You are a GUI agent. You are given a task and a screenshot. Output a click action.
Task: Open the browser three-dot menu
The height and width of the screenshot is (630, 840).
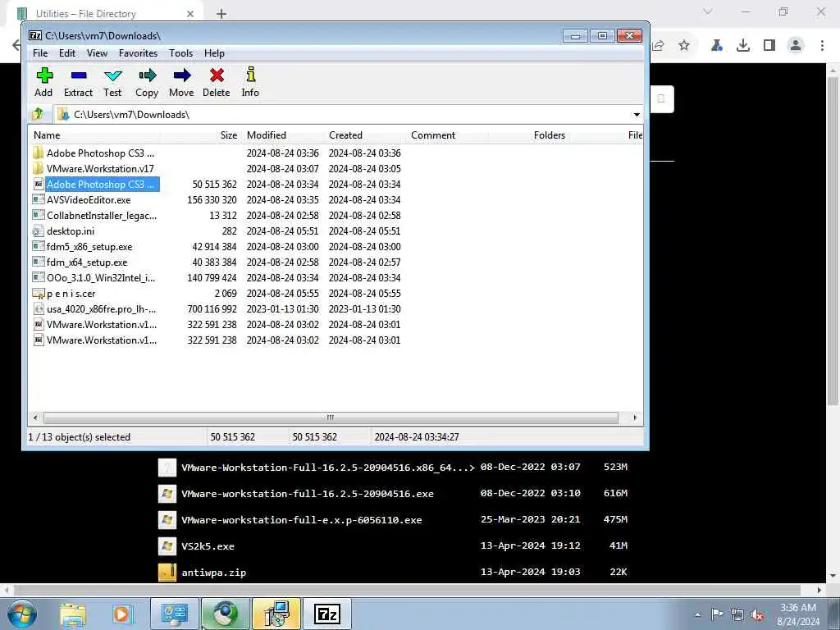pos(822,46)
